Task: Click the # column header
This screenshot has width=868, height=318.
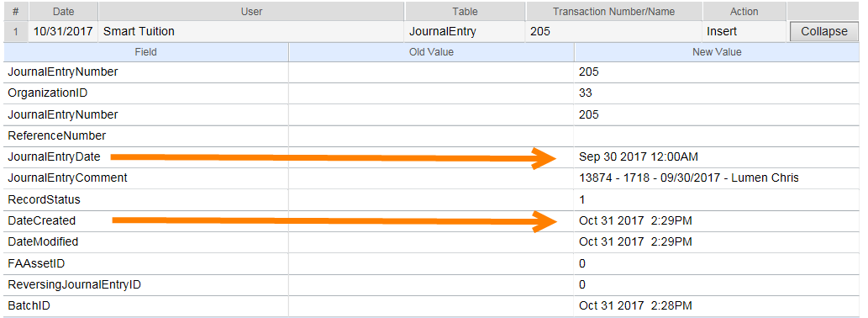Action: tap(16, 11)
